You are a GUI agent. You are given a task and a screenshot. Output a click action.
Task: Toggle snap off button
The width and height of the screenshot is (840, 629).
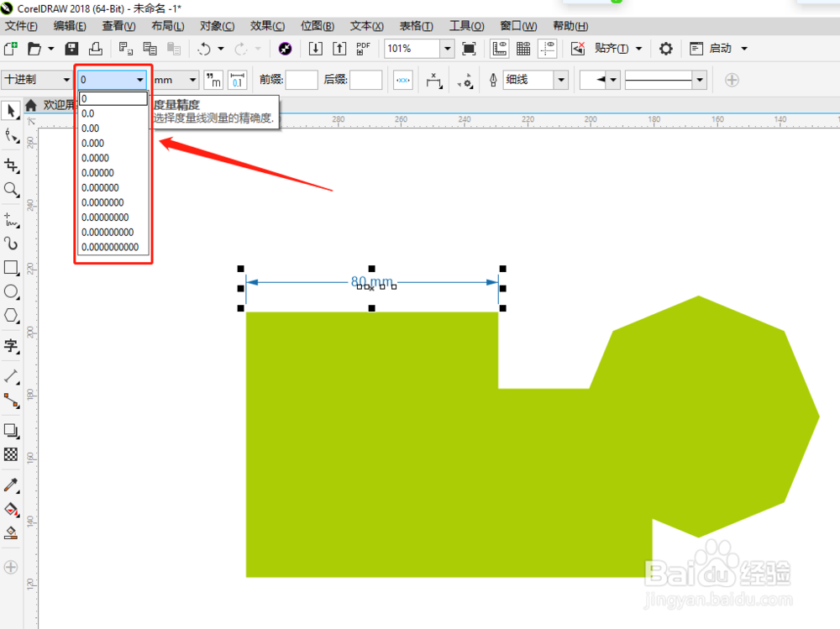578,49
